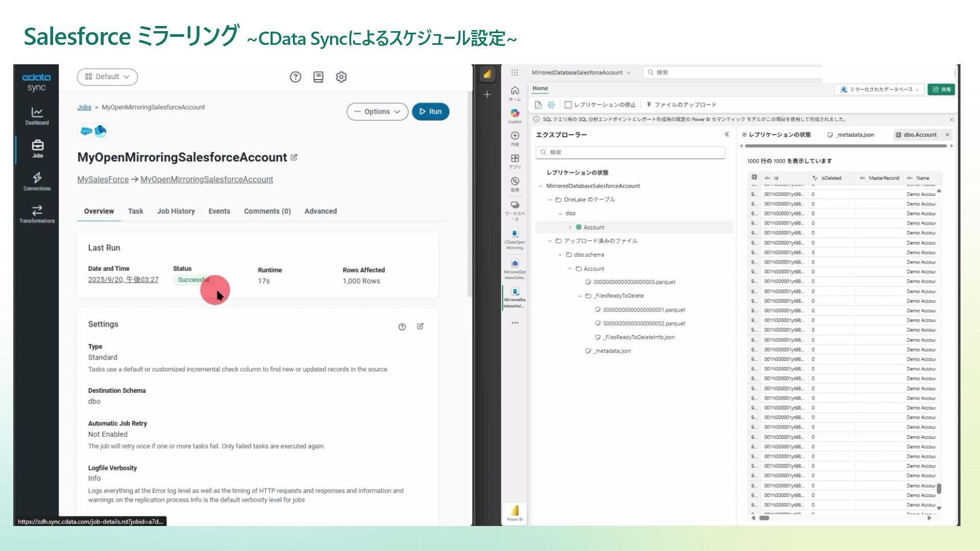Screen dimensions: 980x551
Task: Expand the Account table tree node
Action: [x=570, y=228]
